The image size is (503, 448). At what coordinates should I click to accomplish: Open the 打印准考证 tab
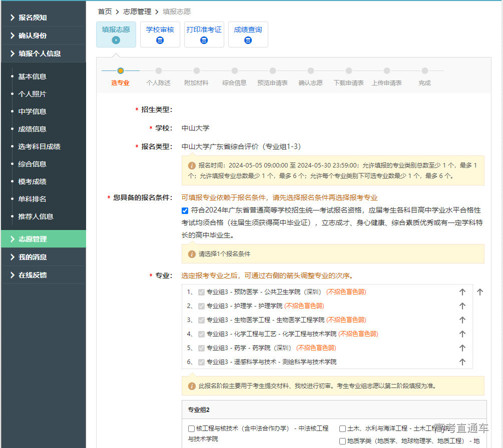(x=204, y=30)
